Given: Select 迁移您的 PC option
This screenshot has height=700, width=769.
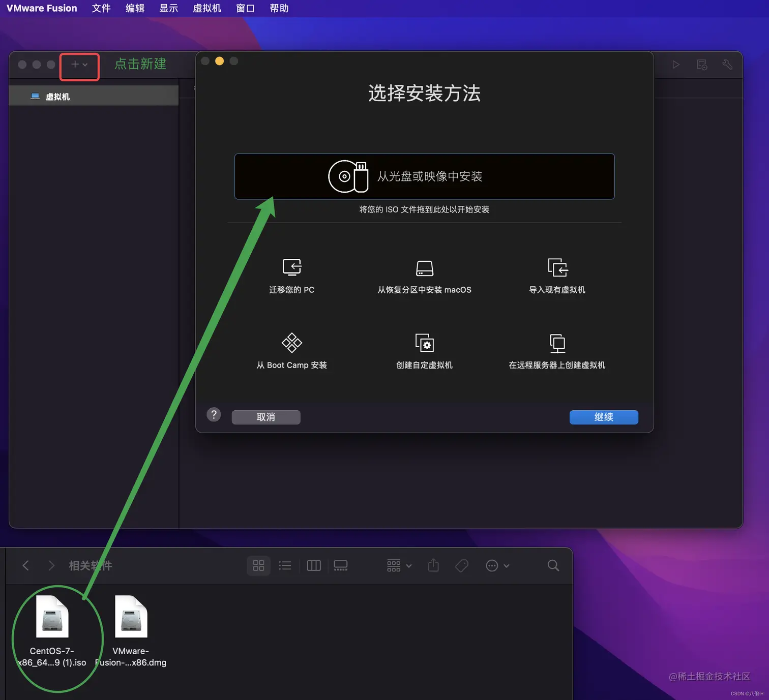Looking at the screenshot, I should pyautogui.click(x=291, y=276).
